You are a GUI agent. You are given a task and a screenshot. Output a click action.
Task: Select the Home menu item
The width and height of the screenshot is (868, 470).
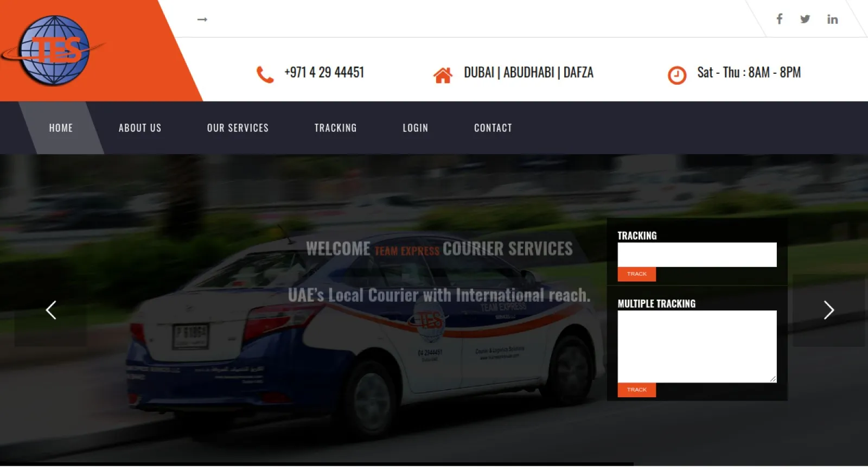[x=61, y=128]
